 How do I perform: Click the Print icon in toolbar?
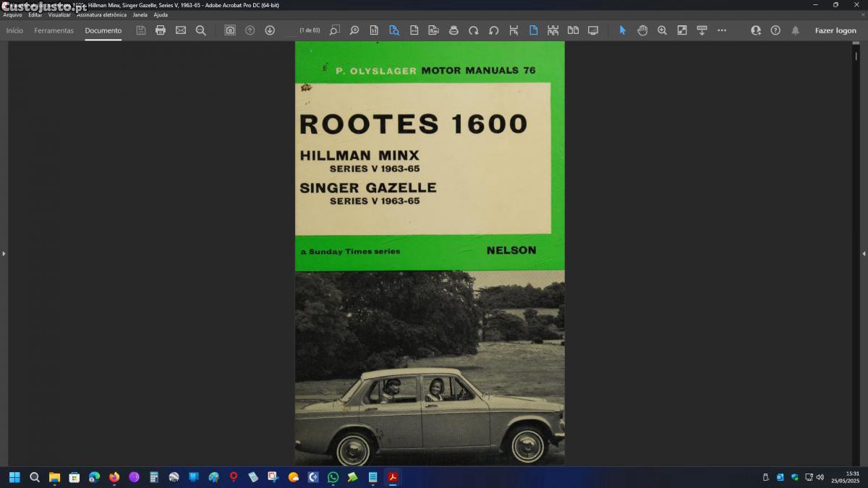coord(161,30)
